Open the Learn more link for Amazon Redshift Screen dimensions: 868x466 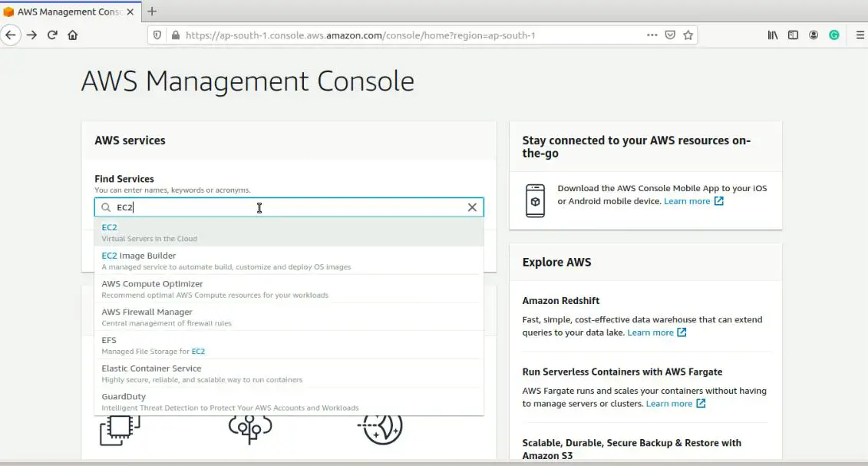[x=652, y=333]
